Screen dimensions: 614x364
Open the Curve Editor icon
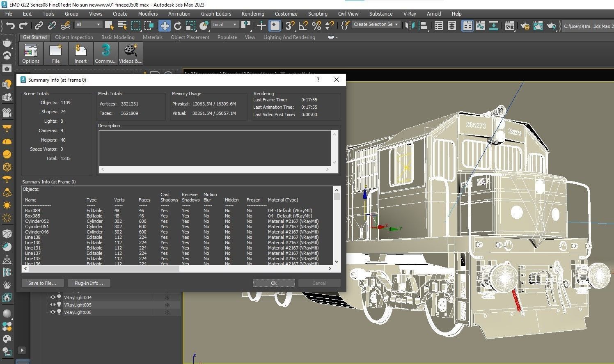pos(481,26)
